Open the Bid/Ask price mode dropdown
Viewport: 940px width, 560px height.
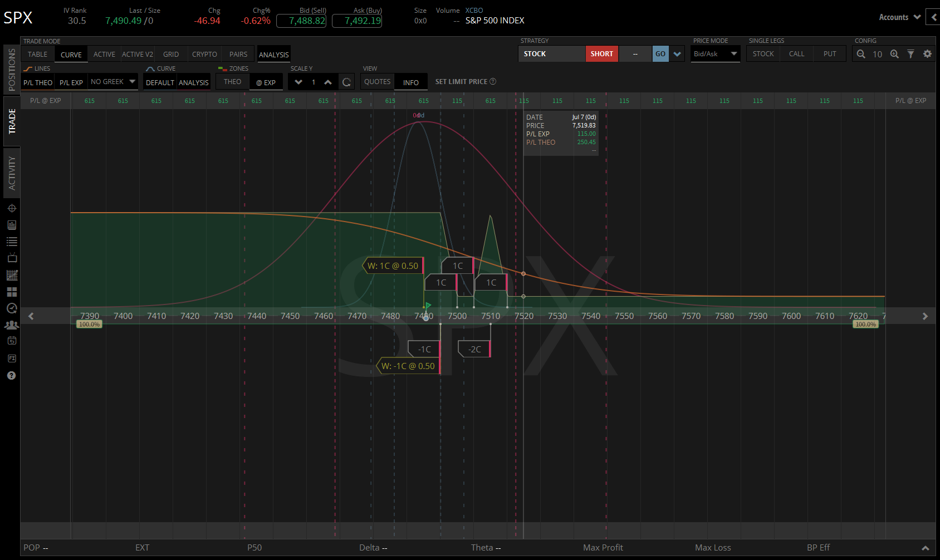[715, 54]
